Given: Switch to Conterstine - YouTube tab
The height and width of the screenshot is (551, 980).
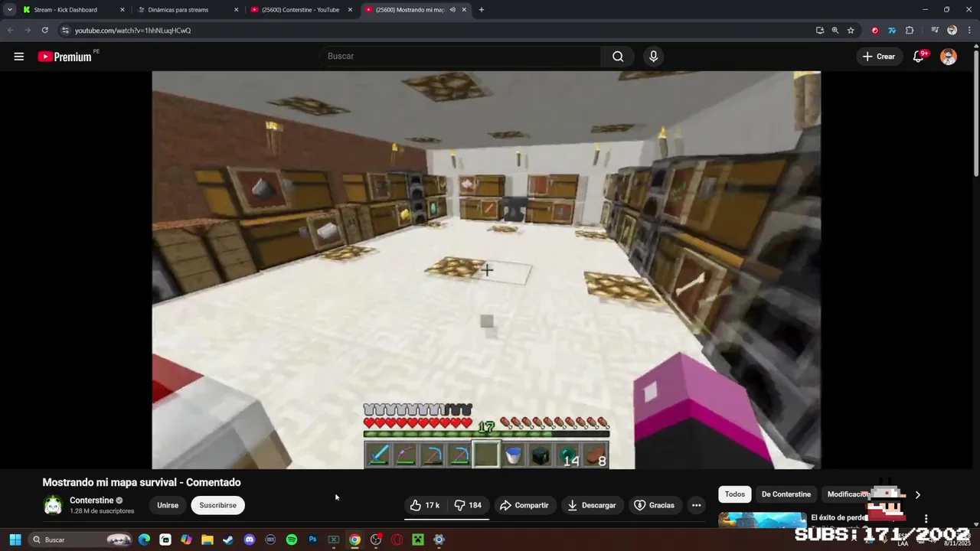Looking at the screenshot, I should [x=300, y=10].
